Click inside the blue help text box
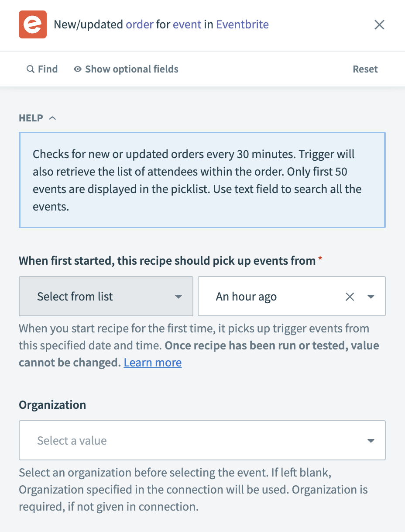 [202, 180]
